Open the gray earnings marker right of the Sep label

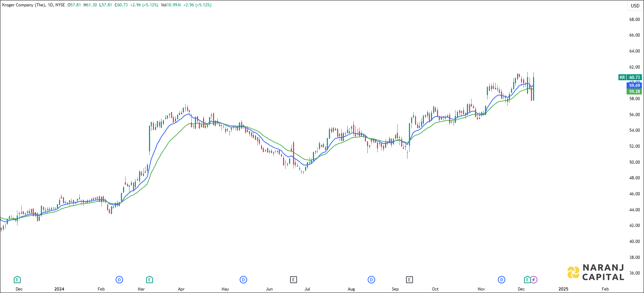(x=409, y=280)
